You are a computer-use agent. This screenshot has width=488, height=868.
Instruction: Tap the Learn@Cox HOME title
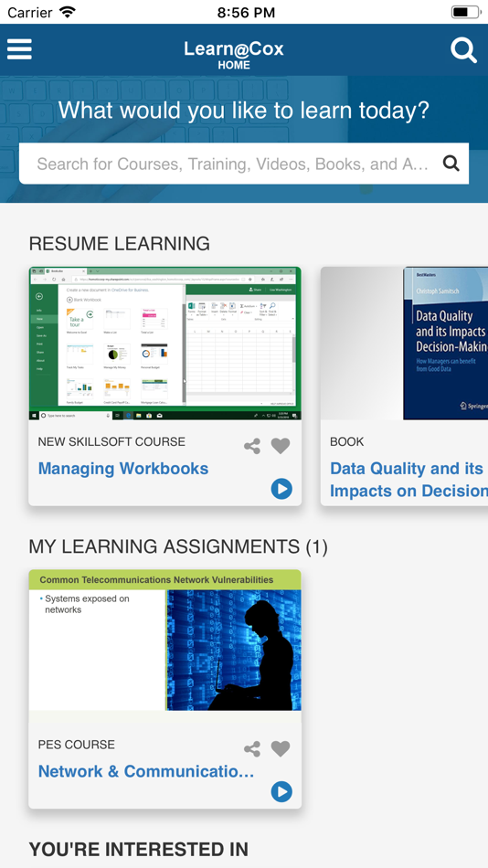click(234, 55)
